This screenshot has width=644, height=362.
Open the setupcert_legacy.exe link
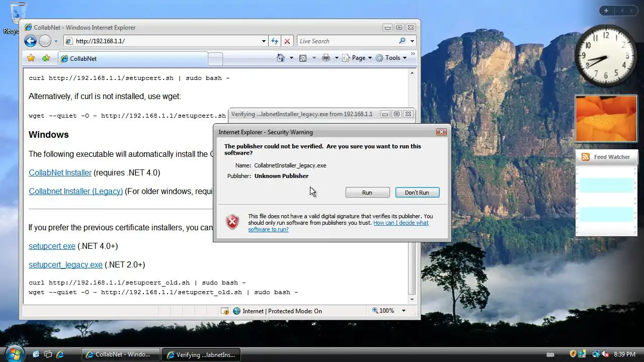[x=65, y=264]
